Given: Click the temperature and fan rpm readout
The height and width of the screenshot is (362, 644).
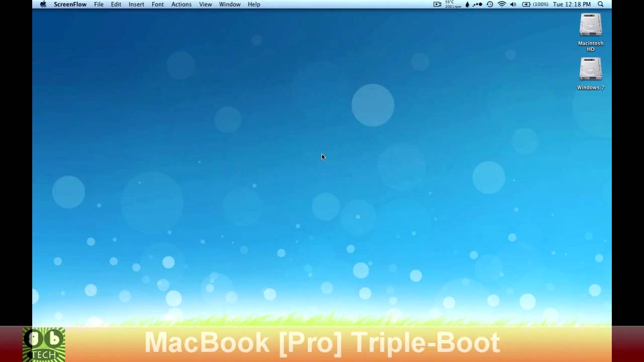Looking at the screenshot, I should click(453, 5).
